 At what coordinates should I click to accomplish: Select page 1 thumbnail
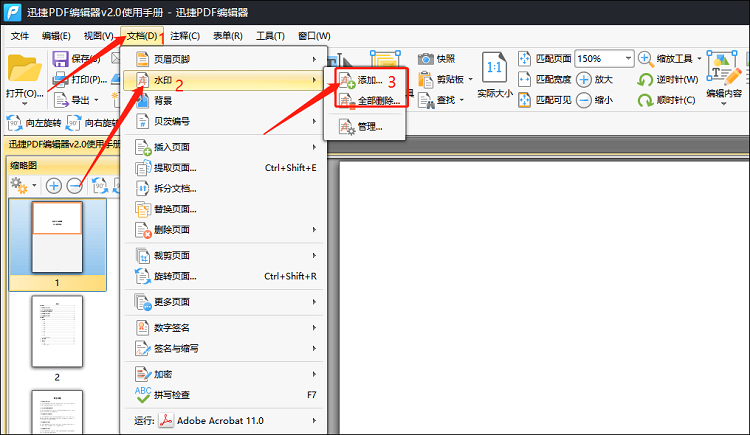click(x=57, y=237)
